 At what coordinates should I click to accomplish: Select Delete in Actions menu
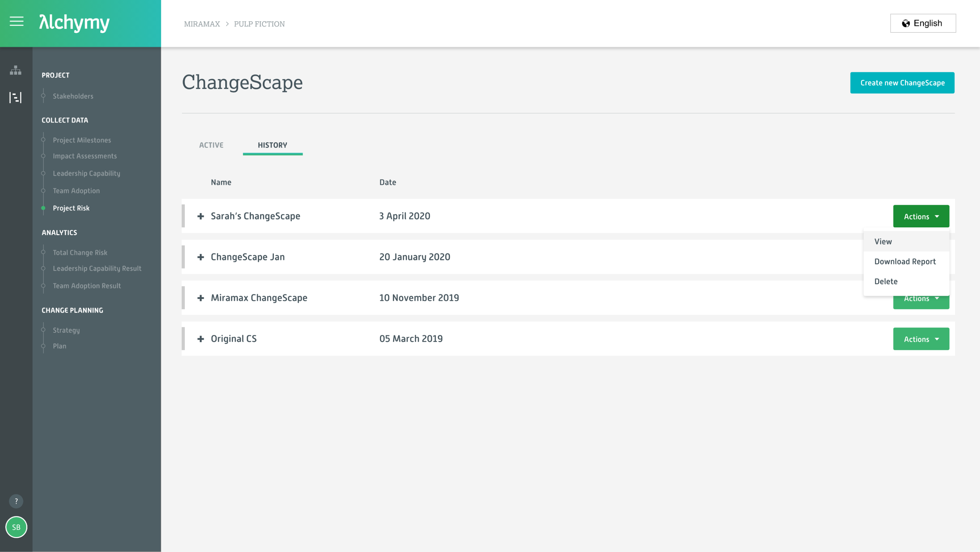886,281
